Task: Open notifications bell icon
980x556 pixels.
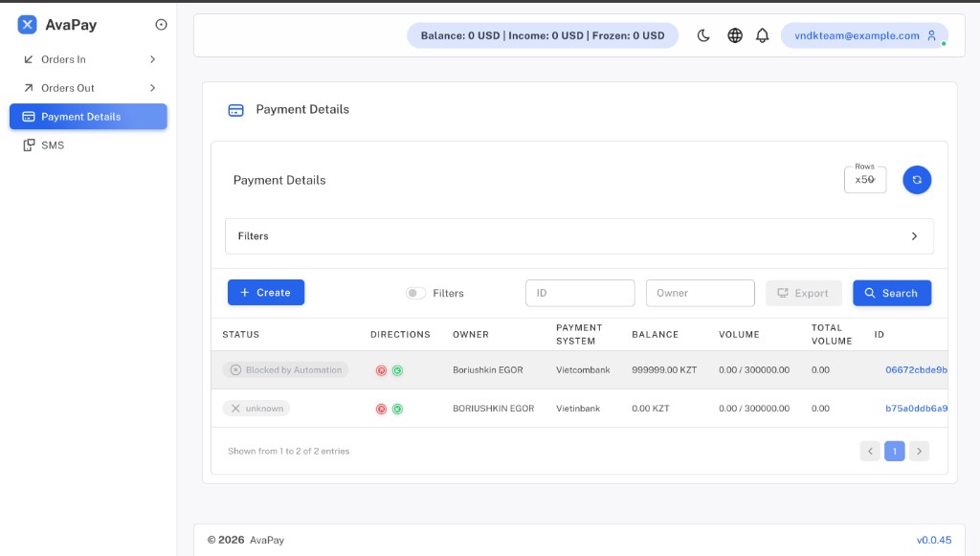Action: tap(763, 35)
